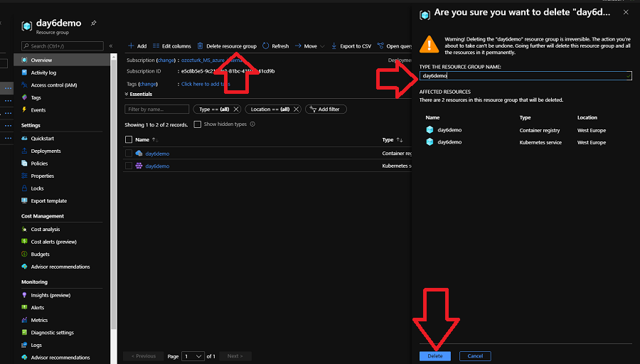This screenshot has height=364, width=640.
Task: Click the pin icon next to day6demo title
Action: click(x=94, y=23)
